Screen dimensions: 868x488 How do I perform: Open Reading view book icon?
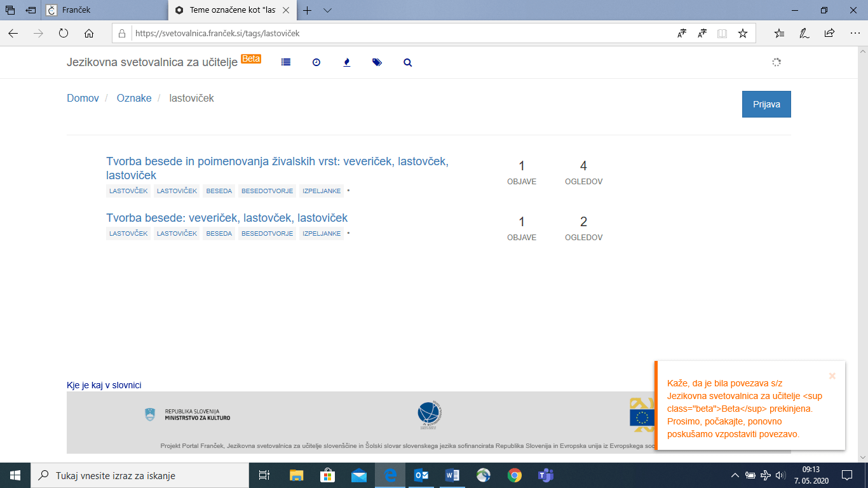(x=722, y=34)
